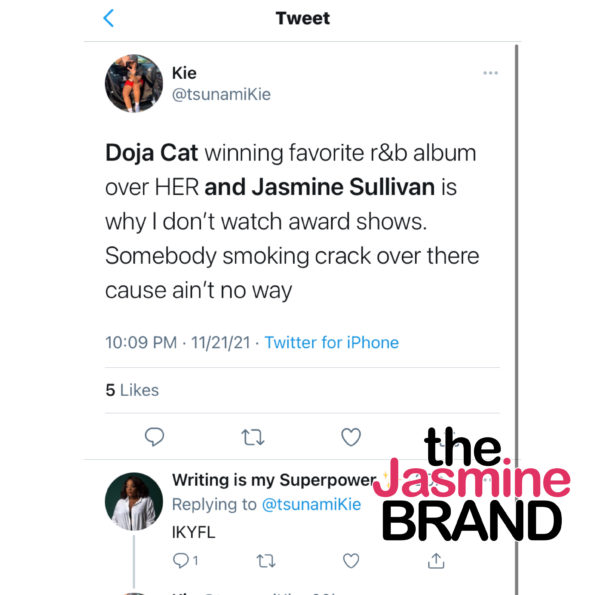The width and height of the screenshot is (595, 595).
Task: Go back using the blue arrow
Action: click(x=109, y=18)
